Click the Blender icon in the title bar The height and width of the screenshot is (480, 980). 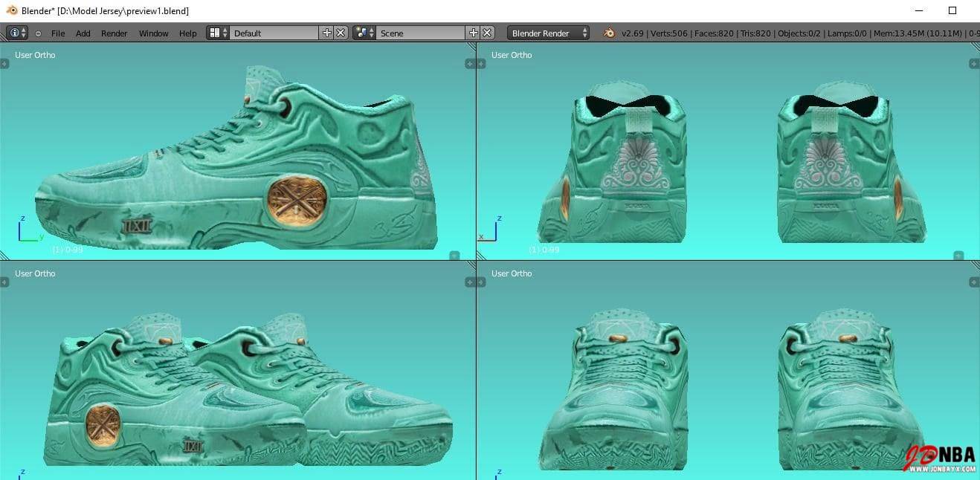pos(12,10)
